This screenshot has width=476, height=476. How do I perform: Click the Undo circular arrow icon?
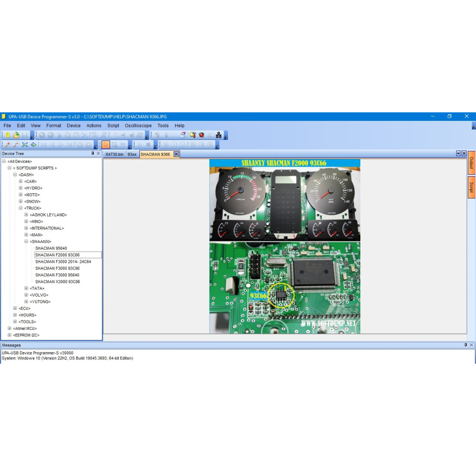tap(42, 135)
